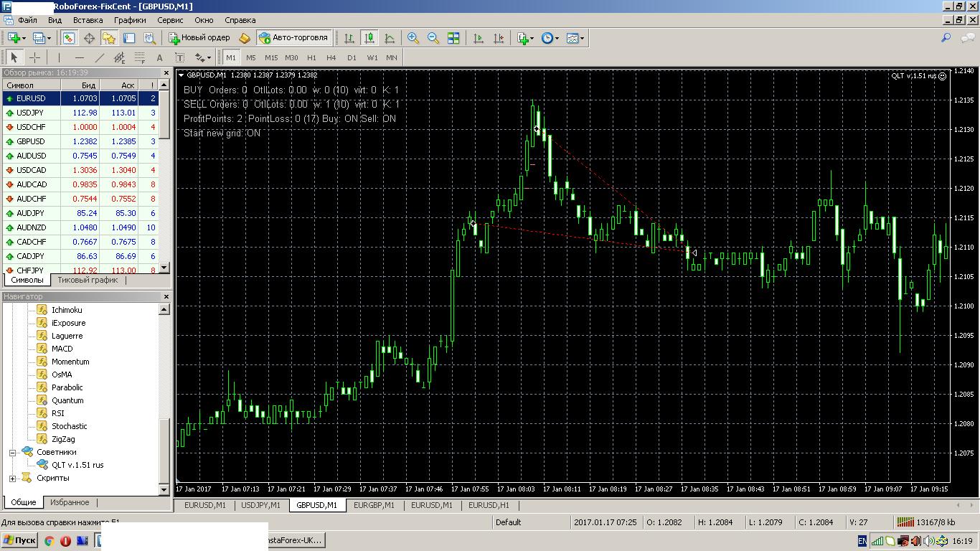Screen dimensions: 980x551
Task: Expand the Скрипты tree node
Action: pos(12,478)
